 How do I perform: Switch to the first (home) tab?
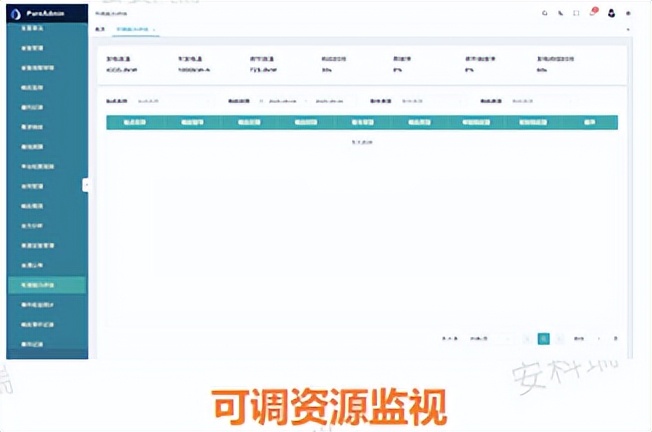[100, 29]
